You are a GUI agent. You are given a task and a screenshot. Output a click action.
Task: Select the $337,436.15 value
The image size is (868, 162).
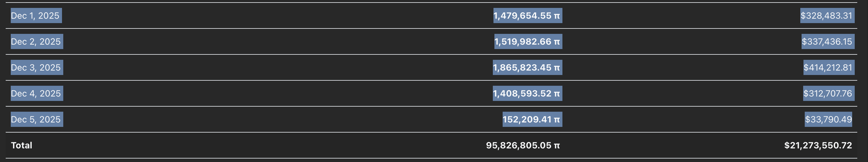[827, 42]
